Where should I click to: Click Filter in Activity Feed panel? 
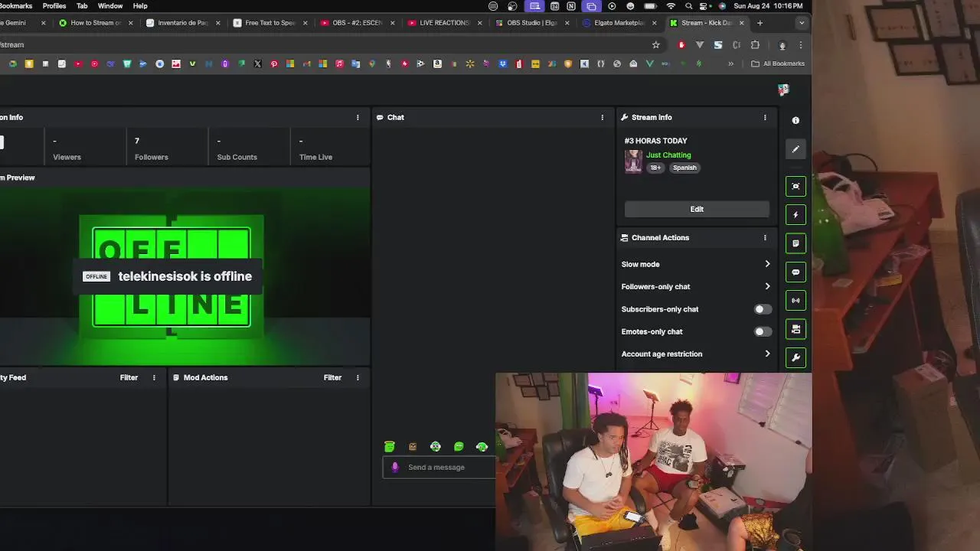[129, 377]
